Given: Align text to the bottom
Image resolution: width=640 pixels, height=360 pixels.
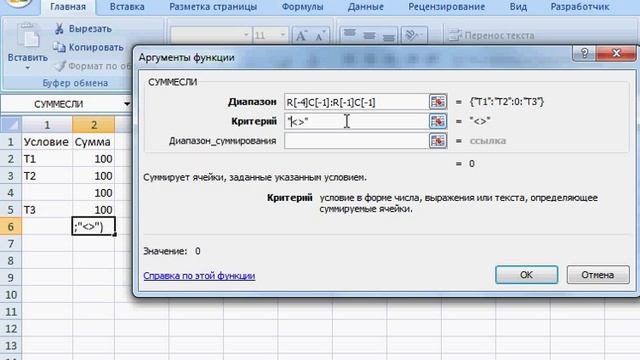Looking at the screenshot, I should pos(389,35).
